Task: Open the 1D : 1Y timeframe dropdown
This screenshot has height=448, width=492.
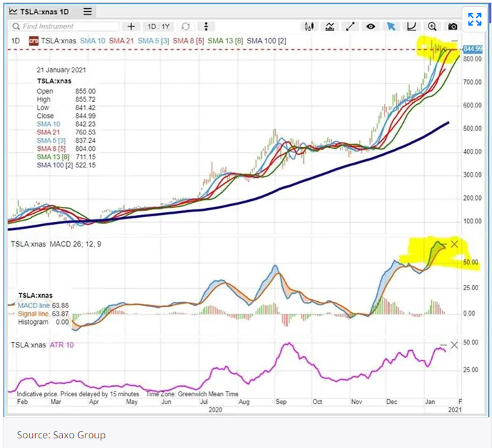Action: (x=158, y=26)
